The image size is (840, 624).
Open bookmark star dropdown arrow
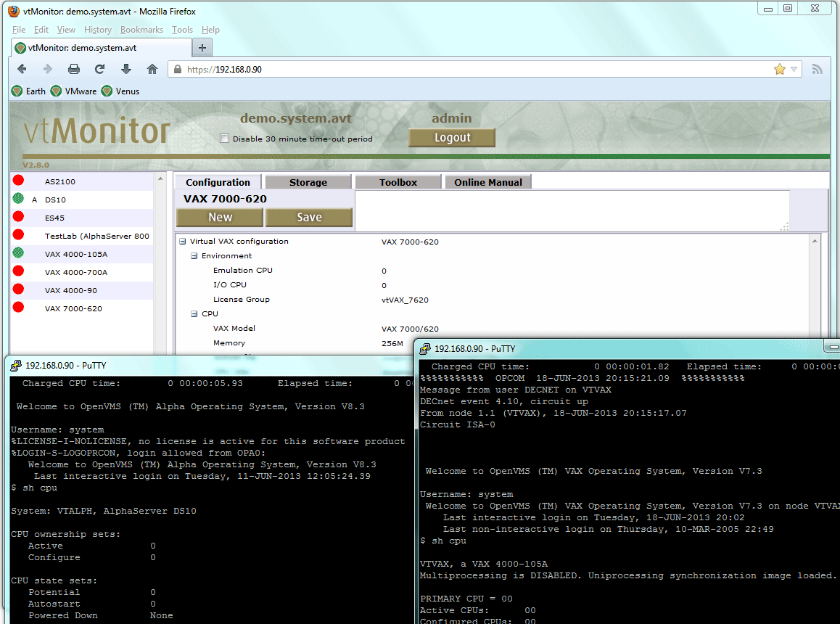coord(794,69)
